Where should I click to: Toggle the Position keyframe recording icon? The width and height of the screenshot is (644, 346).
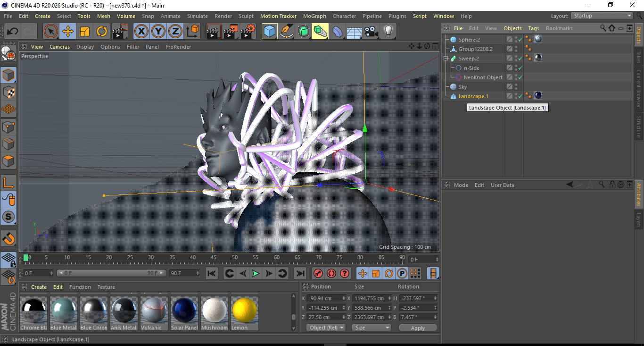click(x=363, y=273)
